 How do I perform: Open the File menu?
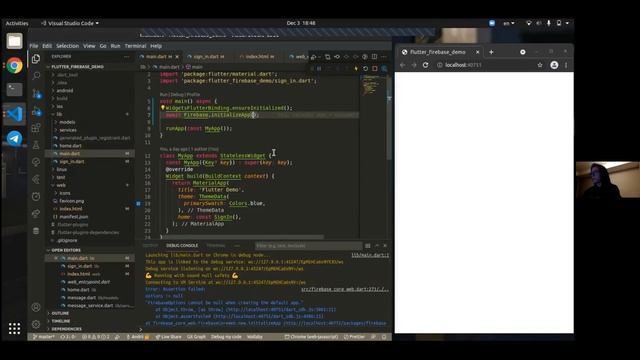click(x=34, y=46)
